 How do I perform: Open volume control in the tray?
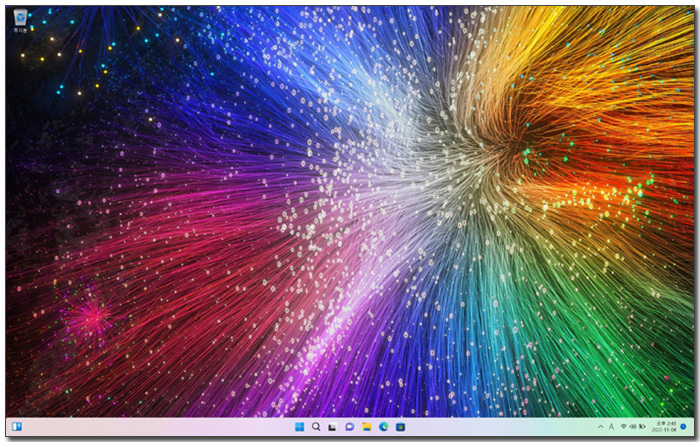[x=633, y=427]
